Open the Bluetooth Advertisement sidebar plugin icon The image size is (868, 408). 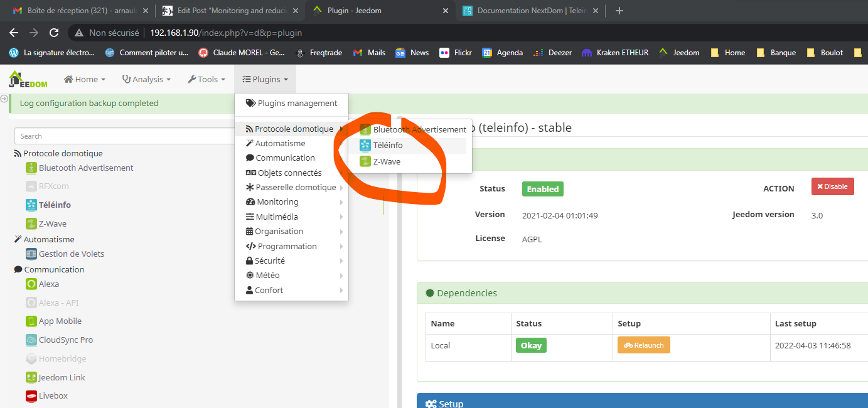point(31,168)
